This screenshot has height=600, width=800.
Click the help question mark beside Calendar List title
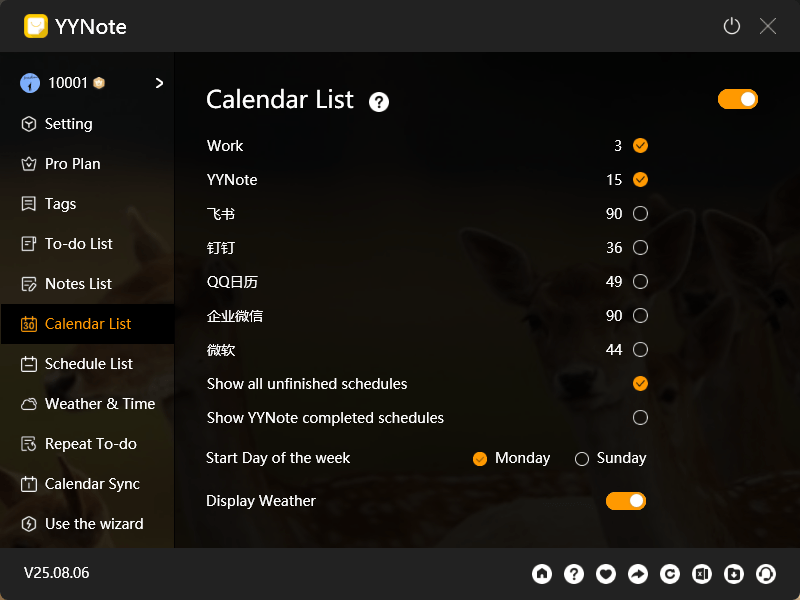point(378,101)
